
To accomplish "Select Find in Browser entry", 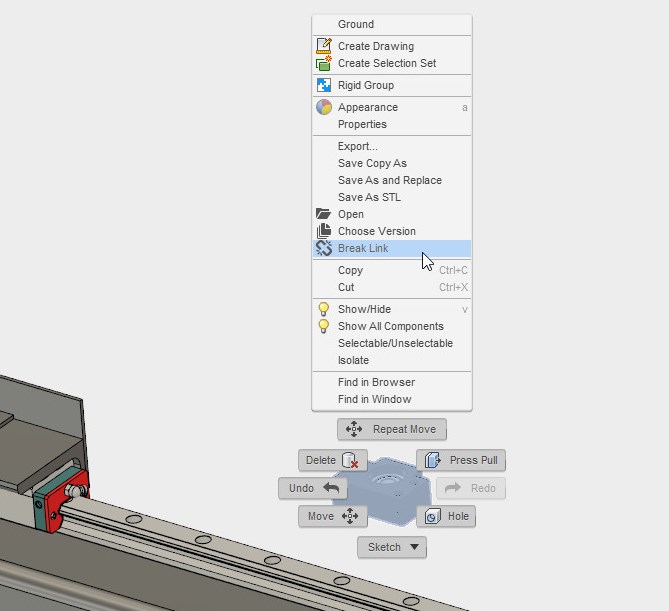I will click(392, 382).
